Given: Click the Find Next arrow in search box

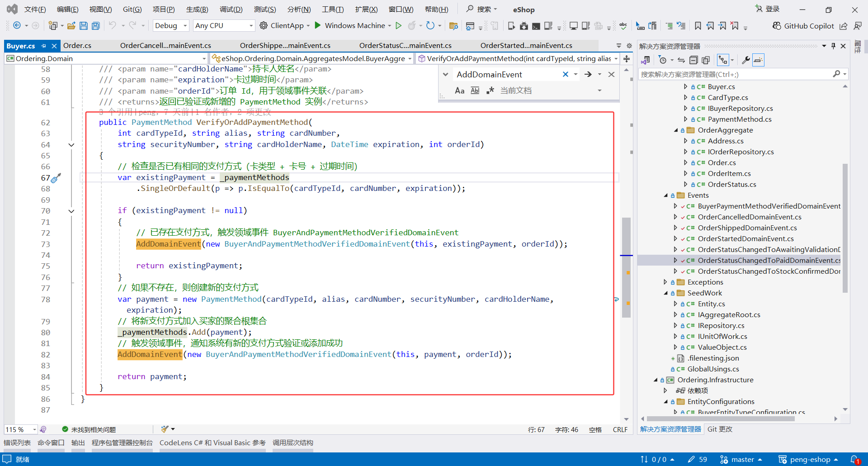Looking at the screenshot, I should [x=588, y=74].
